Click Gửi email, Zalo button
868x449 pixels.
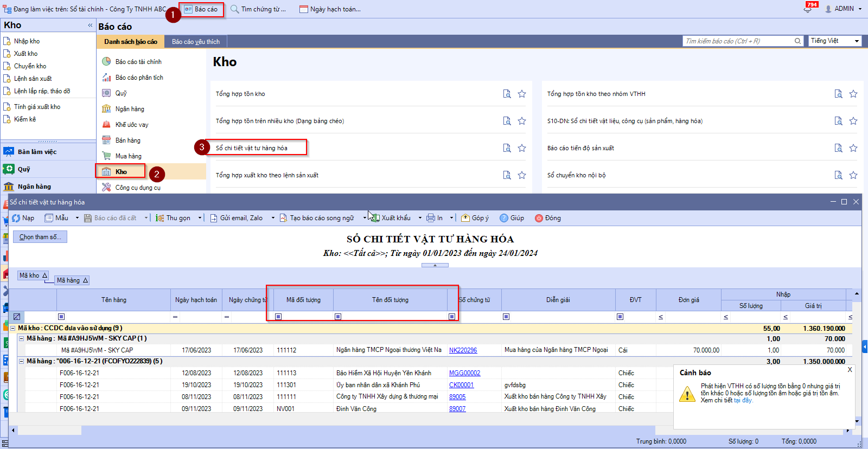tap(237, 218)
